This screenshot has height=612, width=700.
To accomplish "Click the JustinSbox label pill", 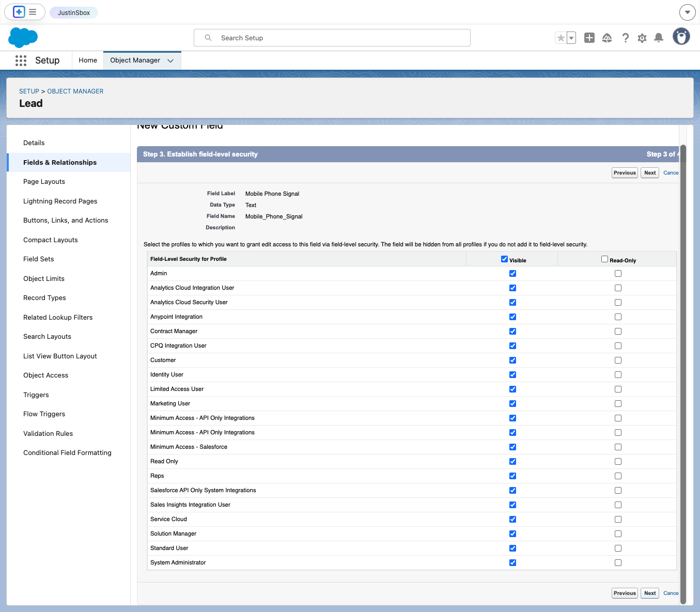I will tap(74, 12).
